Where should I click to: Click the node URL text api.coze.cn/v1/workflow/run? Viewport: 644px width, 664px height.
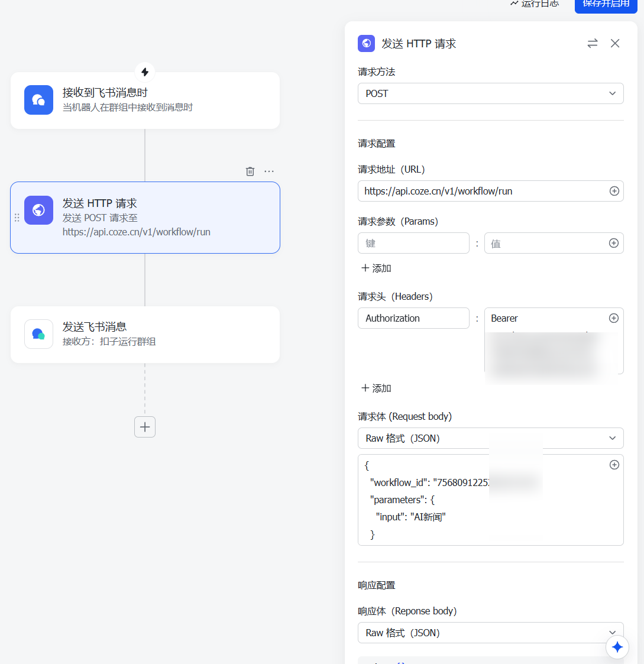(137, 232)
